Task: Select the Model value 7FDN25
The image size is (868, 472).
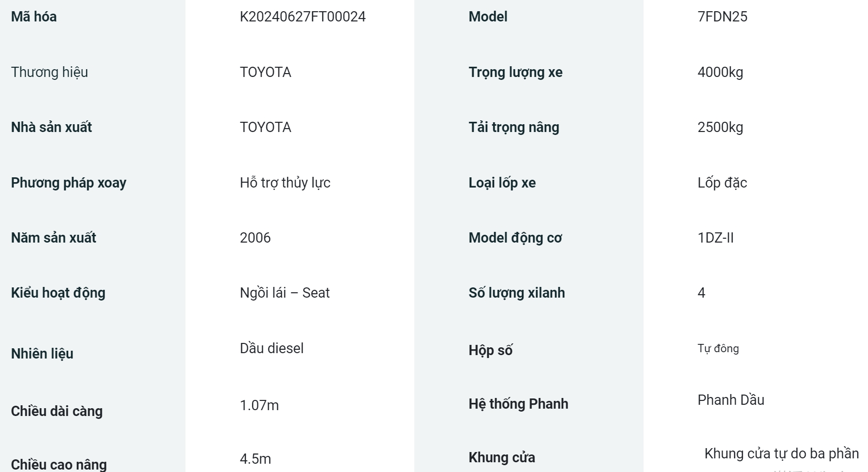Action: [x=722, y=17]
